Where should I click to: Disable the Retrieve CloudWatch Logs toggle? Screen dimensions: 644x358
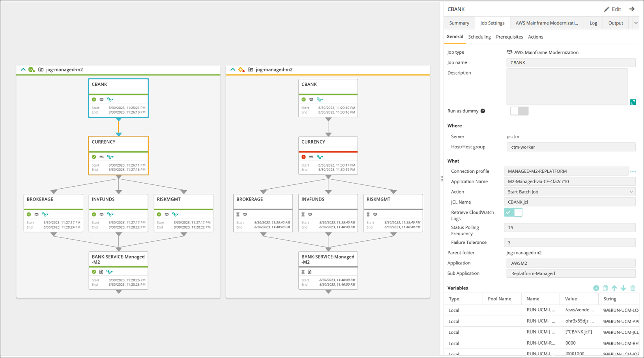coord(513,212)
